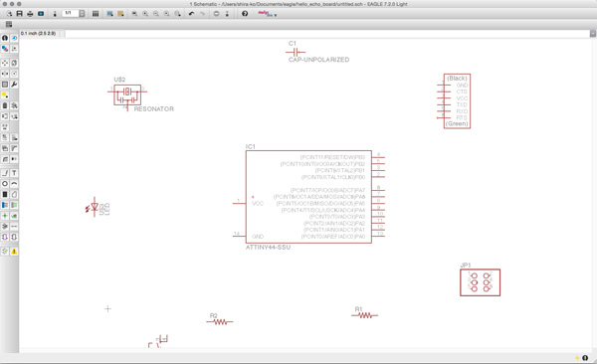597x364 pixels.
Task: Select the Move tool with cross arrows
Action: click(5, 63)
